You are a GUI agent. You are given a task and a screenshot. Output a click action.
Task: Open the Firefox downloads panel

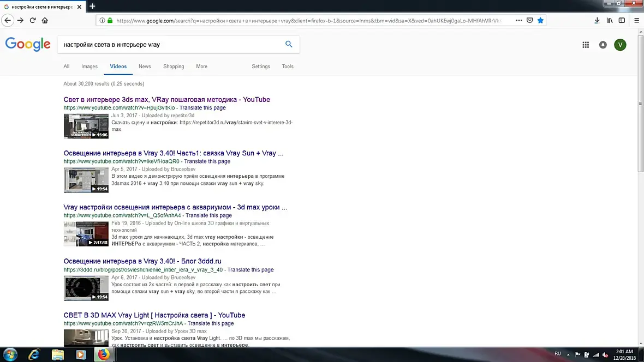click(x=597, y=20)
